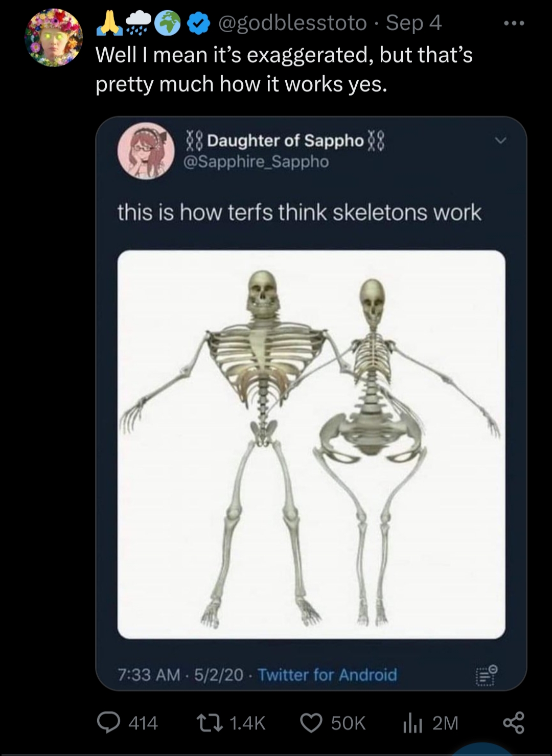Click the praying hands emoji name

click(108, 23)
